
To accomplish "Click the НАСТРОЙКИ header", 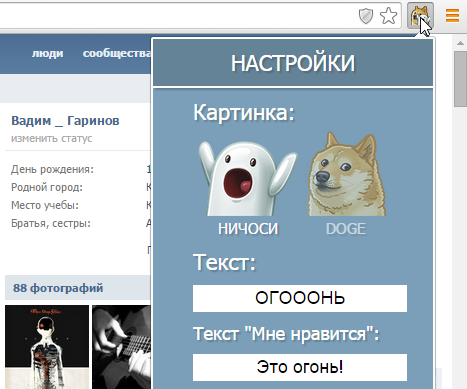I will [x=293, y=63].
